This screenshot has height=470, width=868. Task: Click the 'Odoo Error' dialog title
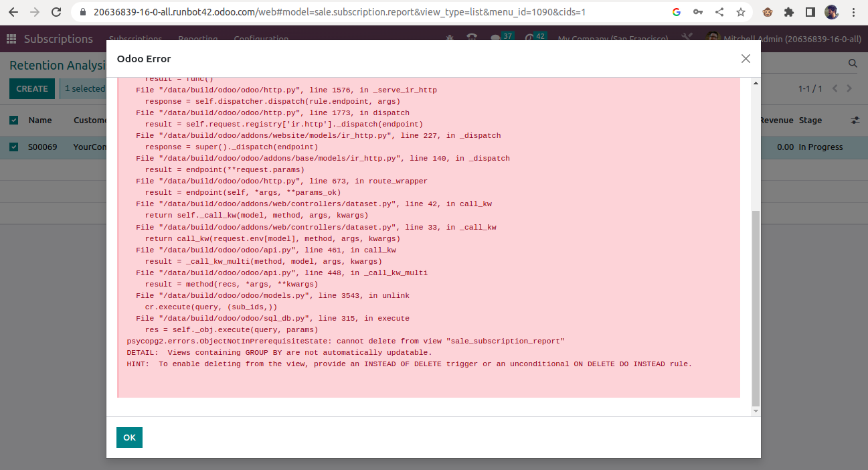(144, 59)
